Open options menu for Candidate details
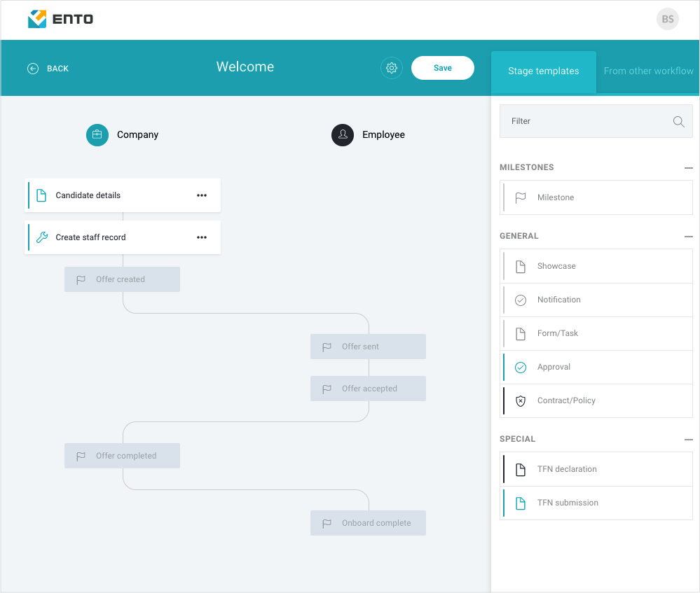This screenshot has height=593, width=700. pyautogui.click(x=202, y=195)
